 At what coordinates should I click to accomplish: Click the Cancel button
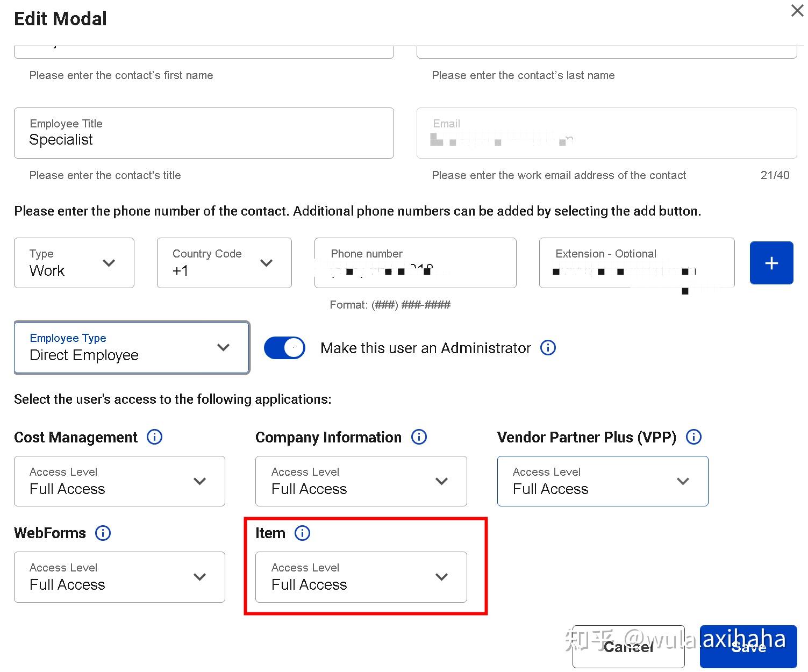[x=628, y=646]
